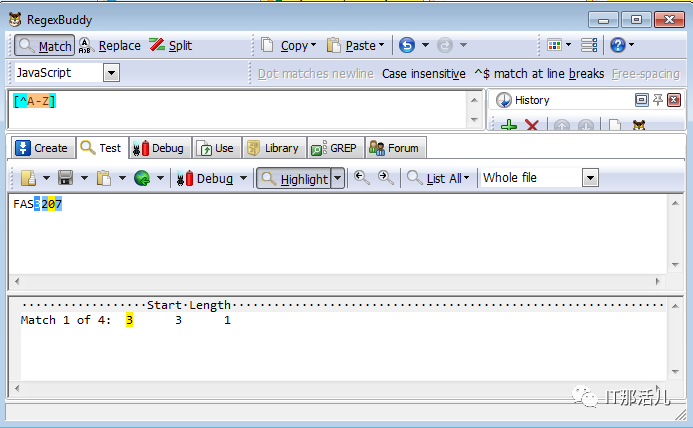Image resolution: width=693 pixels, height=428 pixels.
Task: Click the preferences list icon
Action: 589,45
